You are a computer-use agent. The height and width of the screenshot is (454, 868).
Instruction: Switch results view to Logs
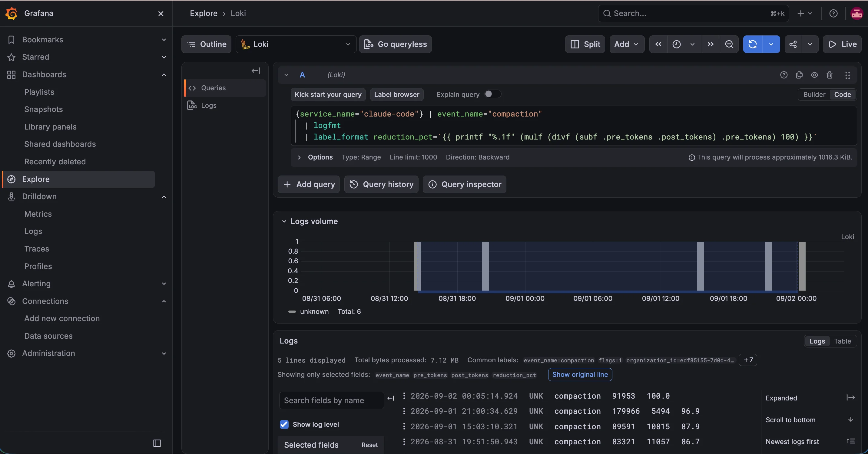click(x=817, y=341)
